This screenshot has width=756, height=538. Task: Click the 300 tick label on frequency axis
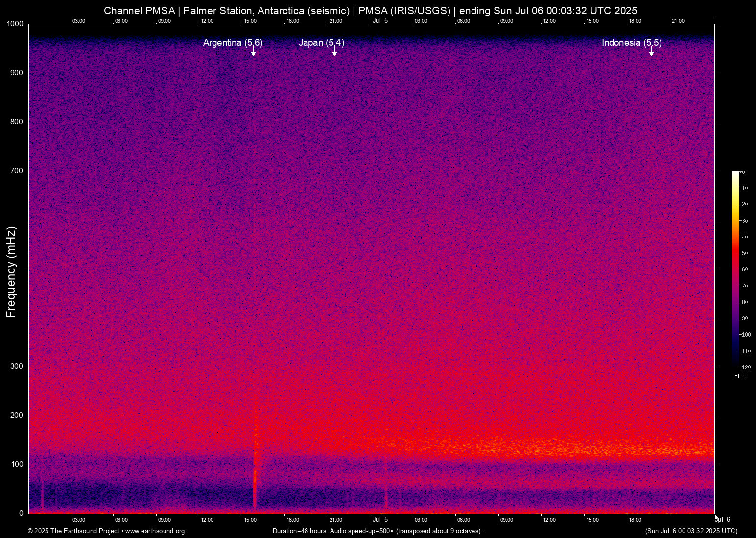(17, 367)
